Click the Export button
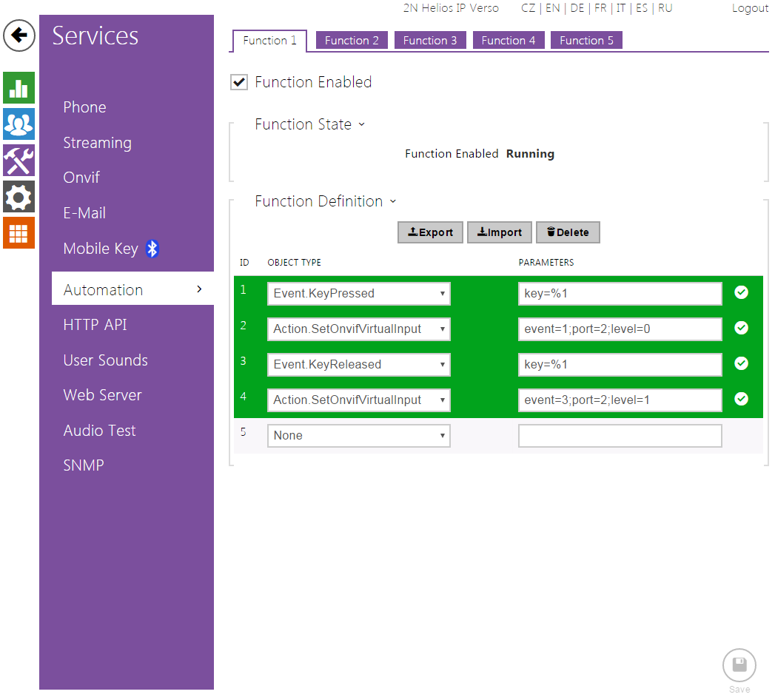Screen dimensions: 775x700 430,232
